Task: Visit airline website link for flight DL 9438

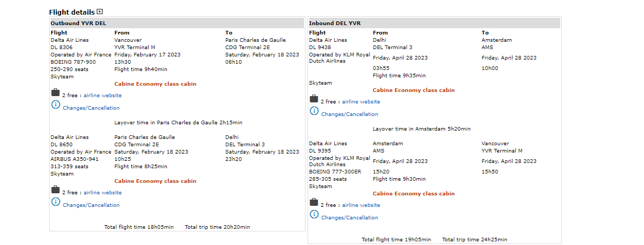Action: [x=361, y=102]
